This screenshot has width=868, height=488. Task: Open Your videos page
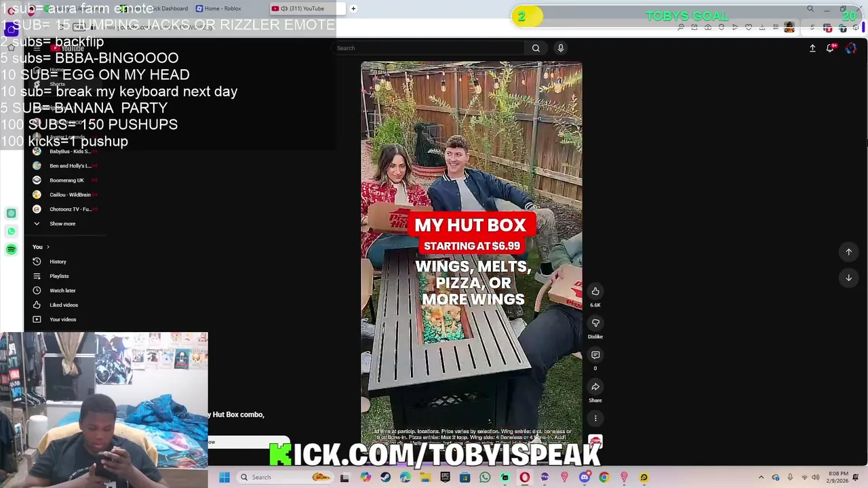(x=62, y=319)
